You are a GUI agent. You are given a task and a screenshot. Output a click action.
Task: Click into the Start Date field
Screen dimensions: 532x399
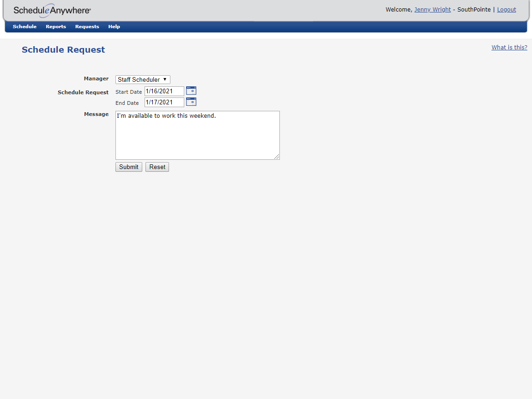(x=164, y=91)
